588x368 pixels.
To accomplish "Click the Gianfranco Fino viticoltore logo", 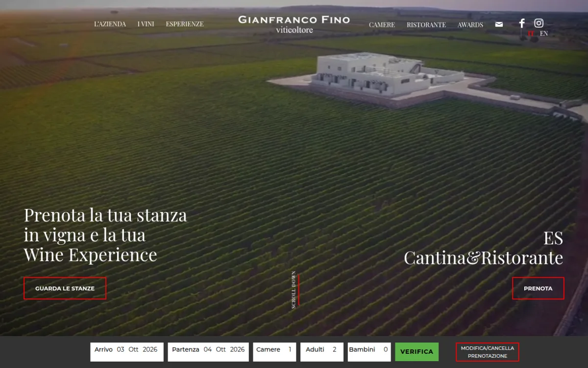I will pyautogui.click(x=294, y=25).
